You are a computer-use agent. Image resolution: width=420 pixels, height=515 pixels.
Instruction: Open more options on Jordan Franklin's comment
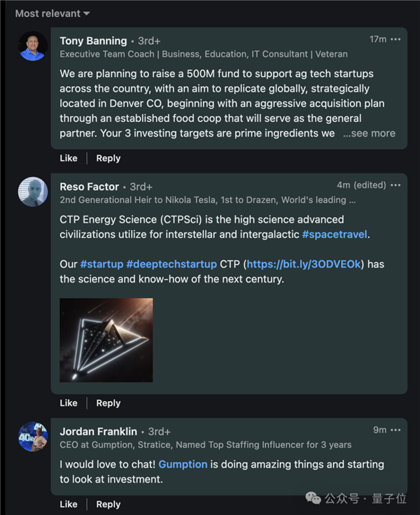[395, 430]
